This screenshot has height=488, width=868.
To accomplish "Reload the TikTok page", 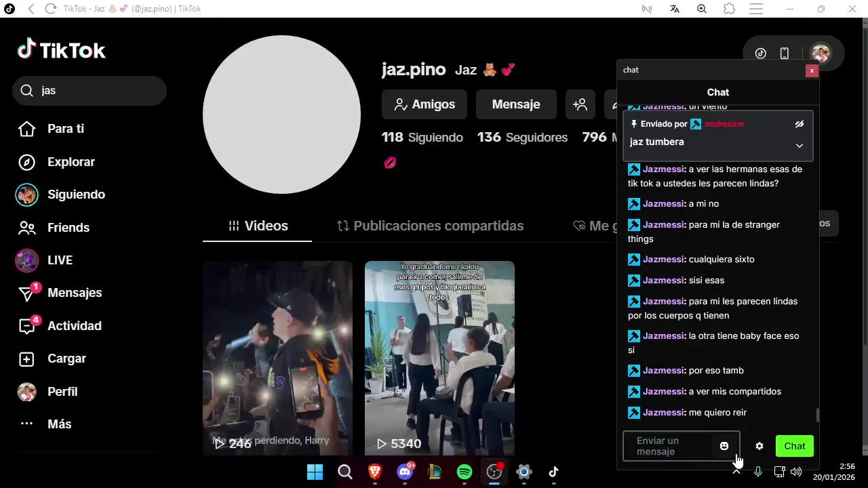I will pos(50,9).
